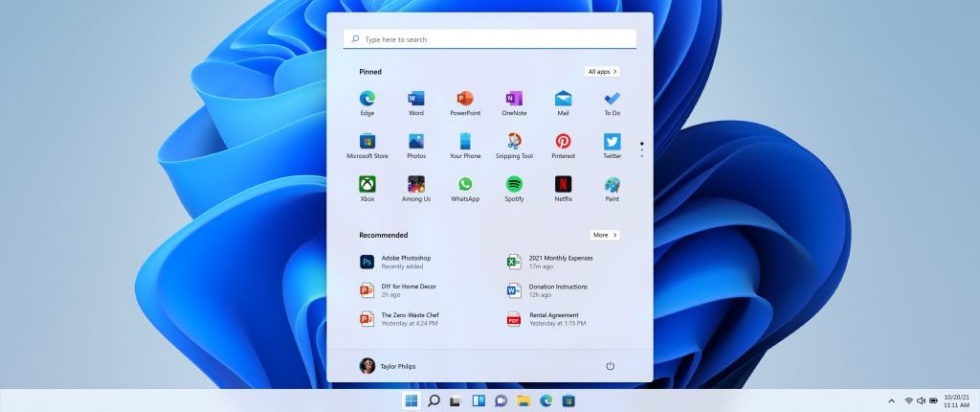Launch Word from pinned apps
This screenshot has height=412, width=980.
(416, 99)
